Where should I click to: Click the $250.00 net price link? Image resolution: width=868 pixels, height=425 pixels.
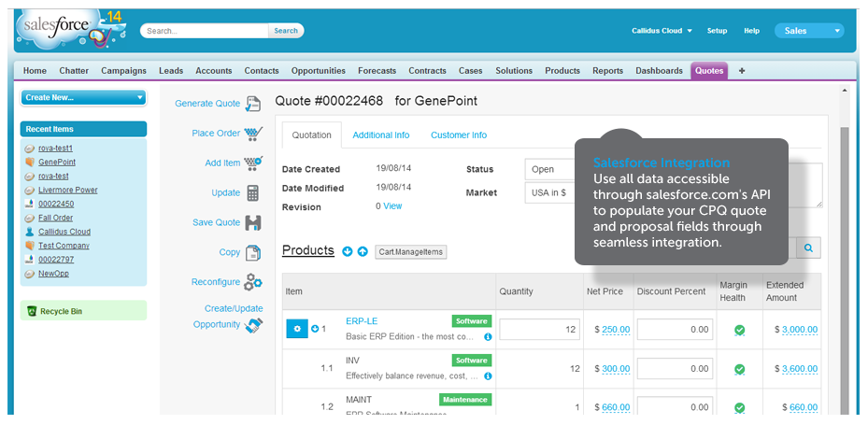[616, 330]
